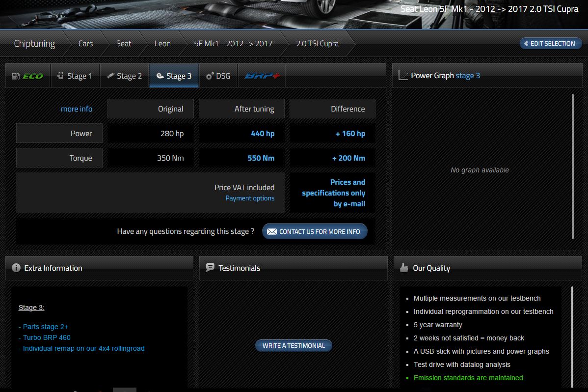Viewport: 588px width, 392px height.
Task: Click the Torque row label
Action: (59, 158)
